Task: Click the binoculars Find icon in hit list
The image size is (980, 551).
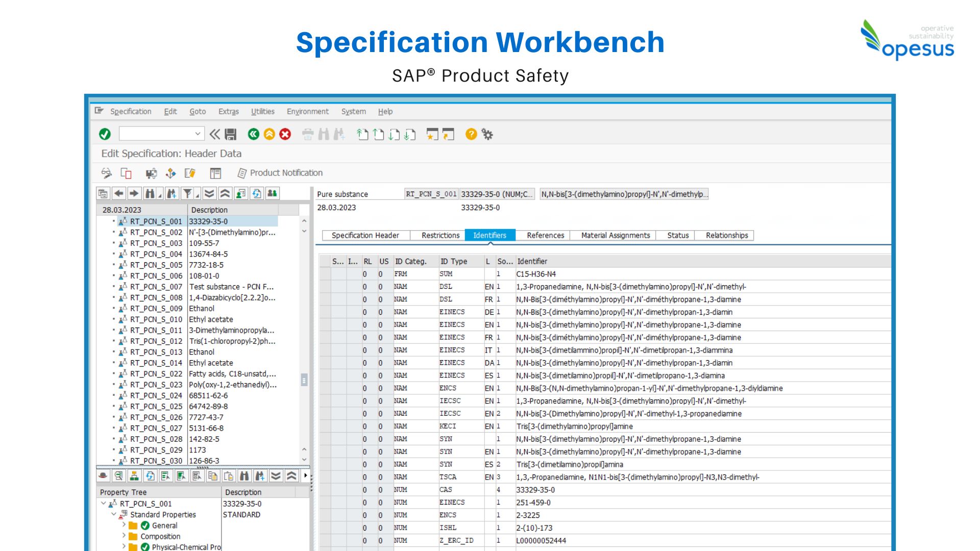Action: 150,194
